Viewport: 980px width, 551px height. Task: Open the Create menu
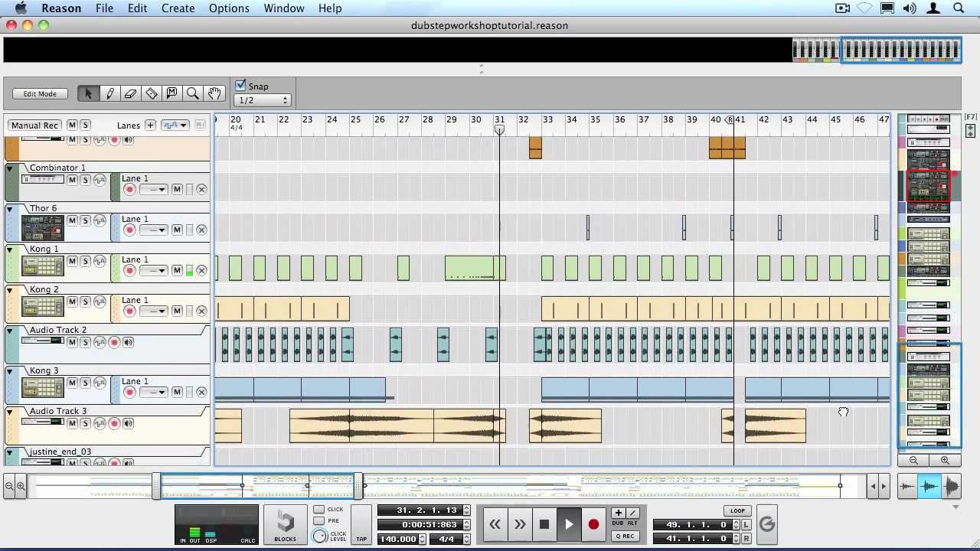pyautogui.click(x=178, y=8)
